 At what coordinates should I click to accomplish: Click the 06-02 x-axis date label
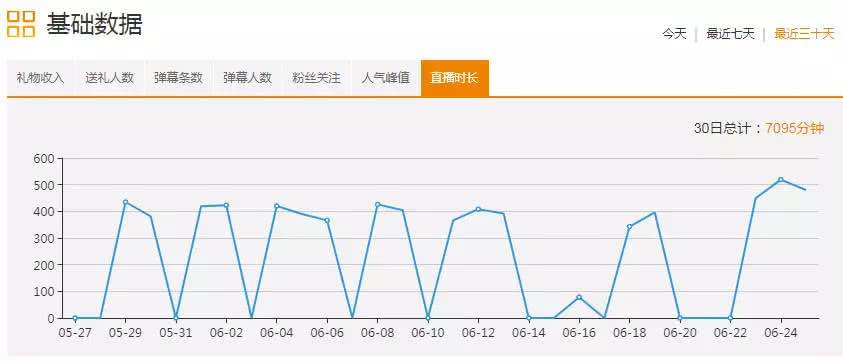[x=226, y=333]
